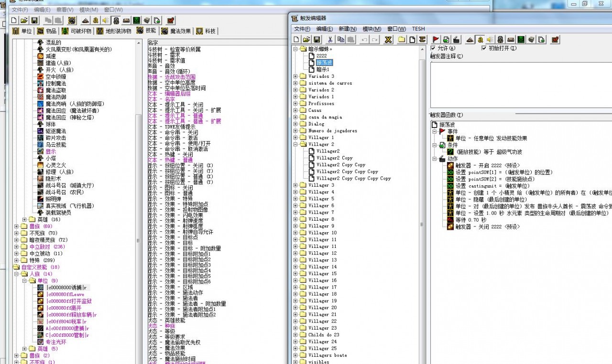The image size is (612, 364).
Task: Click Test Map icon in Object Editor toolbar
Action: pyautogui.click(x=171, y=21)
